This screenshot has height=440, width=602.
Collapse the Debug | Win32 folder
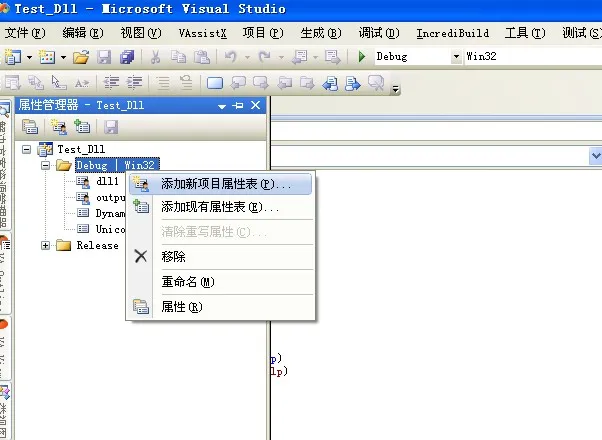(45, 165)
